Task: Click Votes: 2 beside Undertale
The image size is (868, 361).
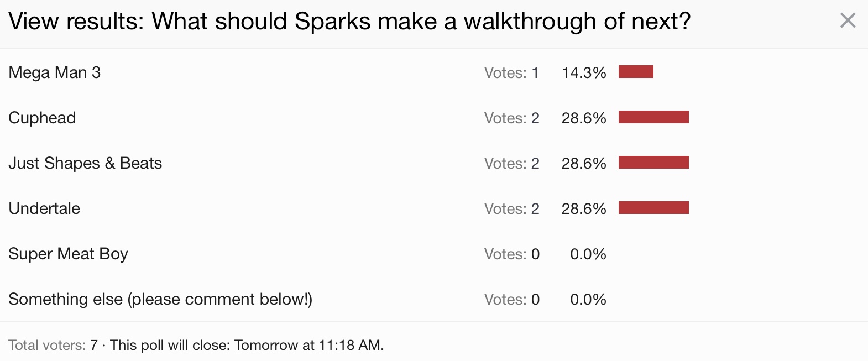Action: pos(512,209)
